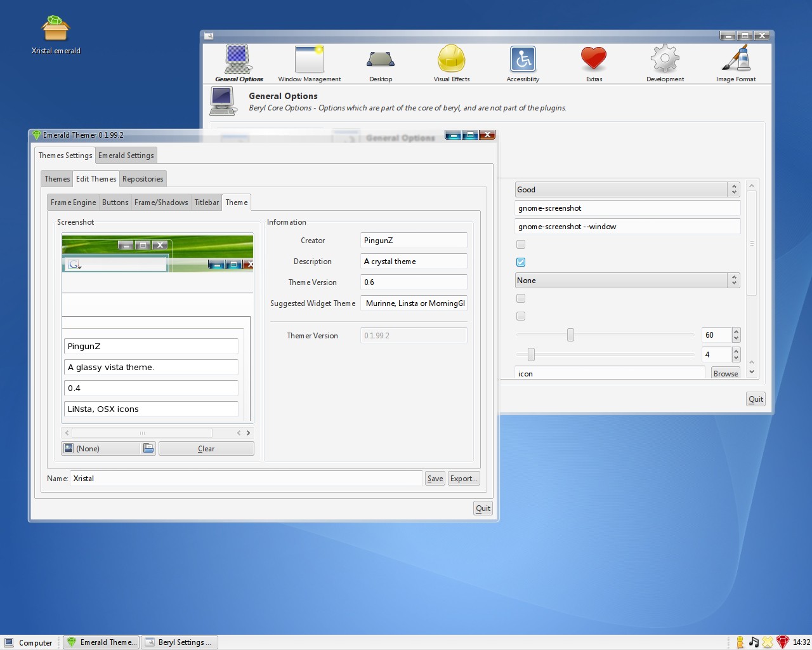812x650 pixels.
Task: Click Beryl Settings window menu icon in title bar
Action: pos(209,36)
